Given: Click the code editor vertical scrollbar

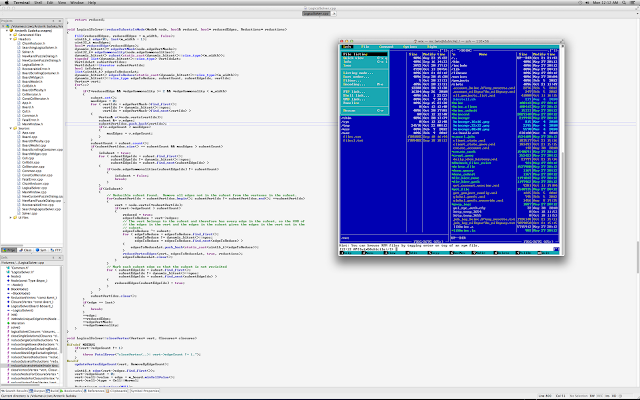Looking at the screenshot, I should 637,257.
